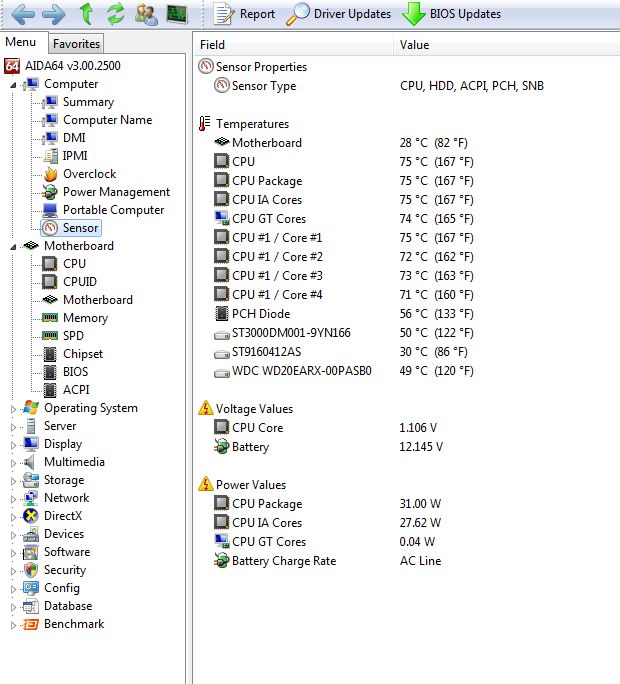Image resolution: width=620 pixels, height=684 pixels.
Task: Open the Report wizard
Action: [x=245, y=14]
